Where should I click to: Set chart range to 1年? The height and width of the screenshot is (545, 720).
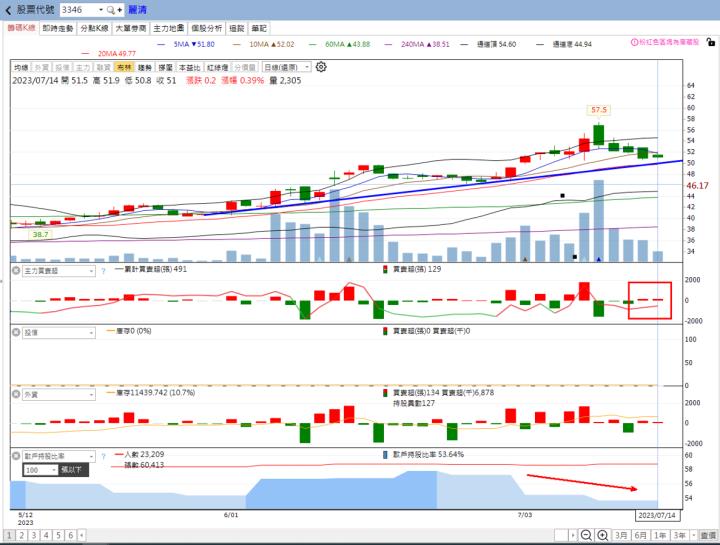(660, 535)
